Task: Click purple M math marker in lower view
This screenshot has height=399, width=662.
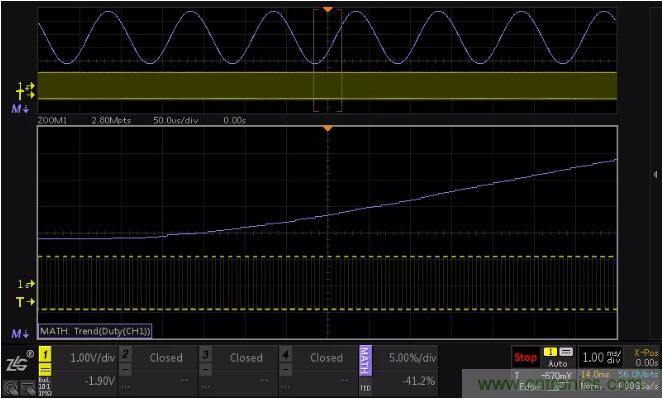Action: click(20, 334)
